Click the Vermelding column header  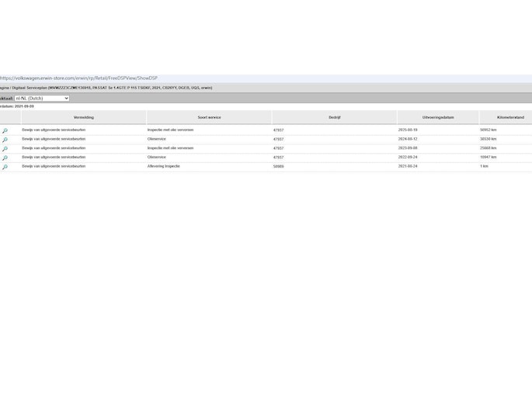[83, 117]
